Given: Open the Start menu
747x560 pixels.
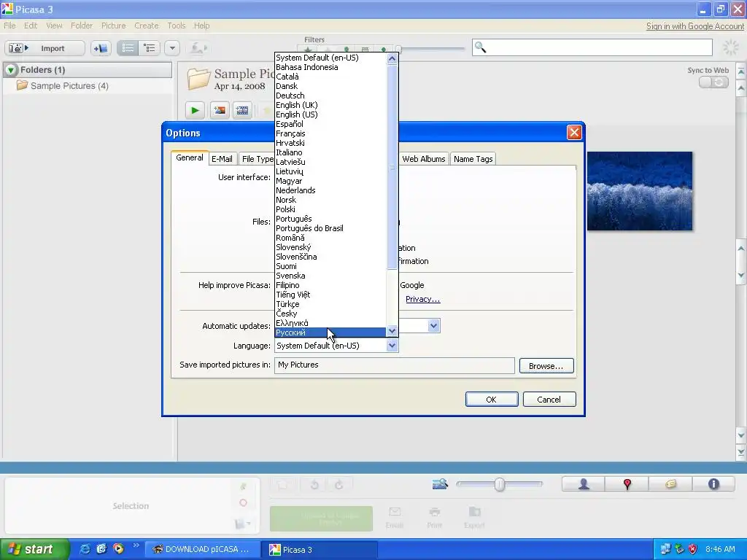Looking at the screenshot, I should pyautogui.click(x=34, y=549).
